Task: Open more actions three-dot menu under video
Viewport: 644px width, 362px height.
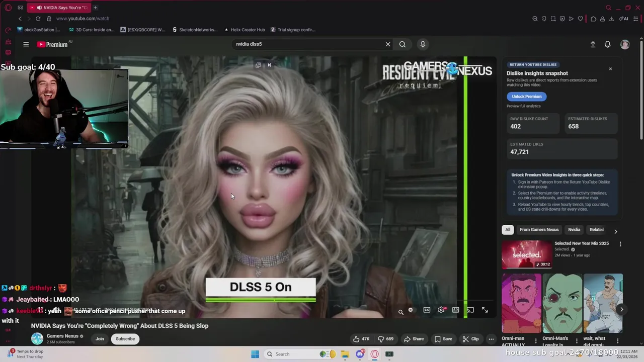Action: [491, 339]
